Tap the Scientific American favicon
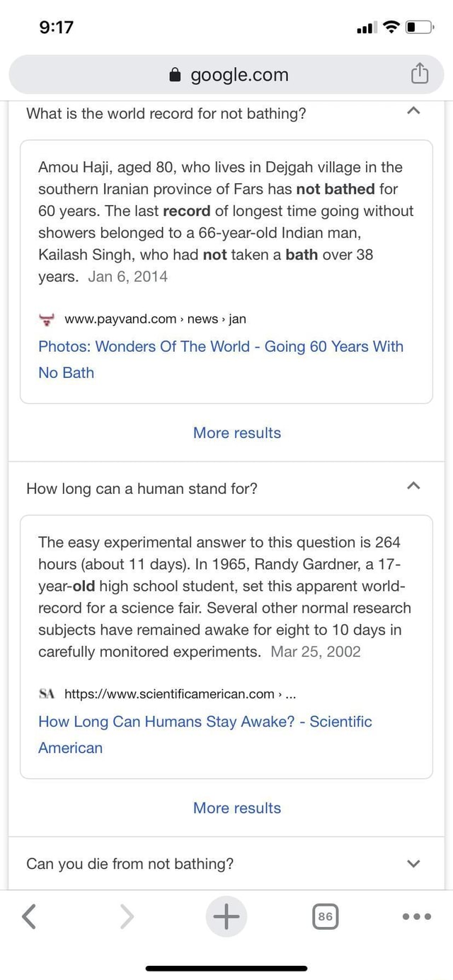453x980 pixels. click(47, 693)
